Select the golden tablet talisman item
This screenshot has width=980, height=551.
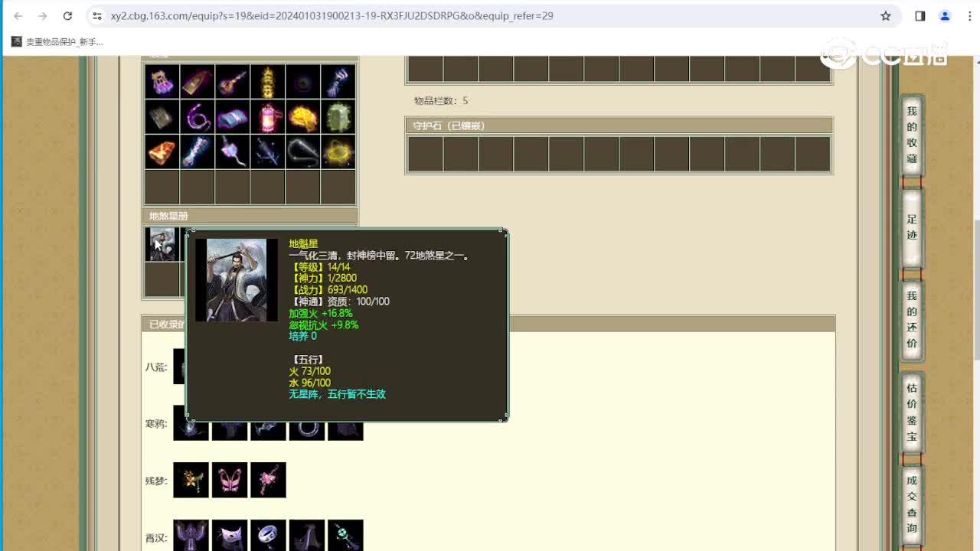tap(197, 81)
